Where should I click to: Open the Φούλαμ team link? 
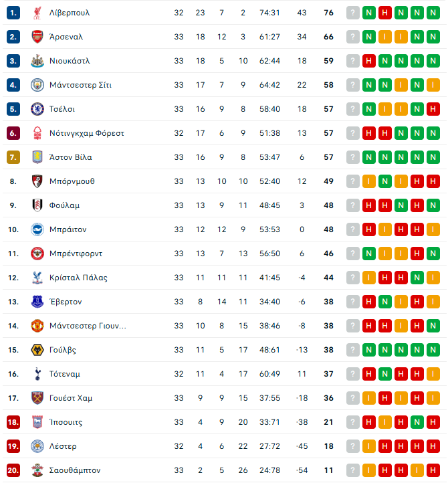point(65,205)
